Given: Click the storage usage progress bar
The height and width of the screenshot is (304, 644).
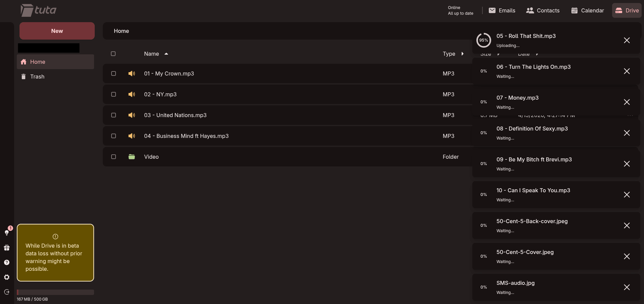Looking at the screenshot, I should tap(55, 292).
